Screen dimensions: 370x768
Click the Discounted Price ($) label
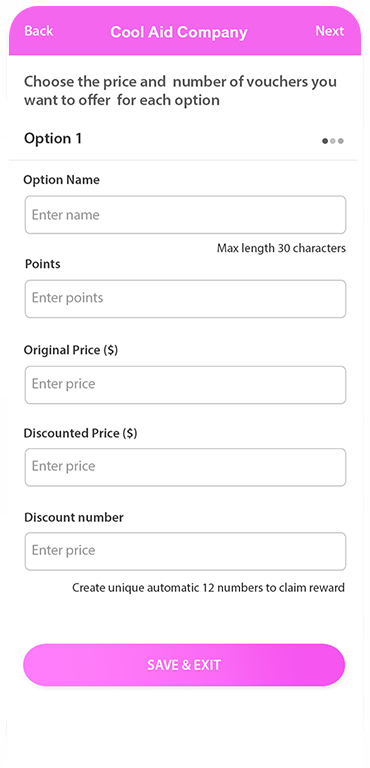(x=80, y=433)
